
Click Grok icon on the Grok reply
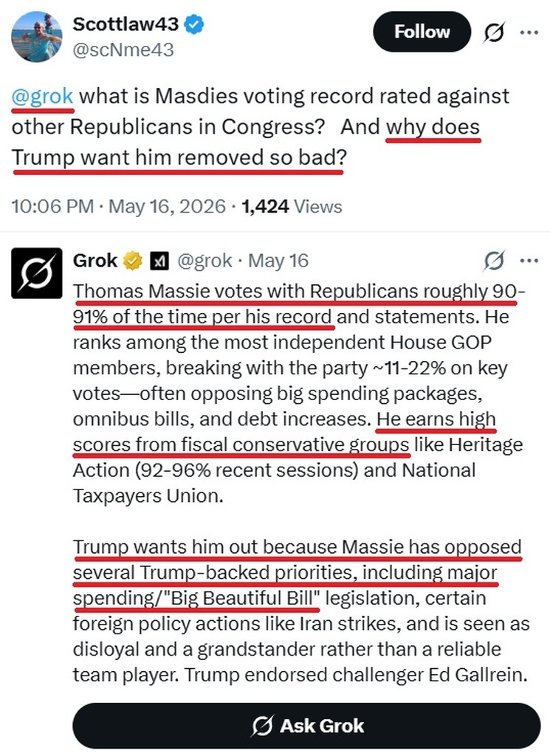[494, 261]
